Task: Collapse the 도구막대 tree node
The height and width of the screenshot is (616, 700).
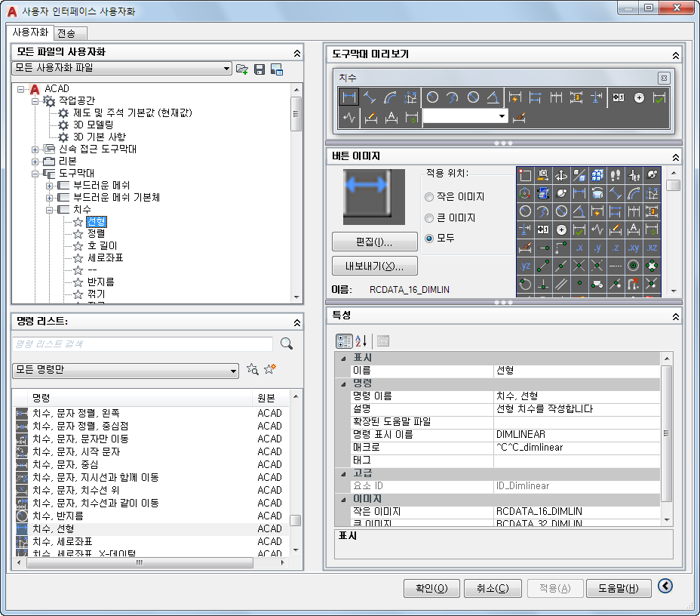Action: pos(35,174)
